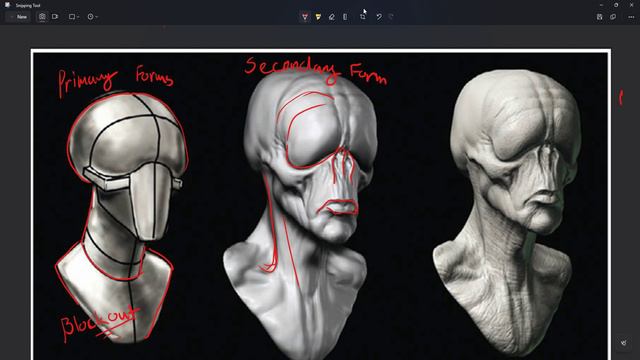This screenshot has height=360, width=640.
Task: Switch to screenshot Snip mode camera icon
Action: [x=42, y=17]
